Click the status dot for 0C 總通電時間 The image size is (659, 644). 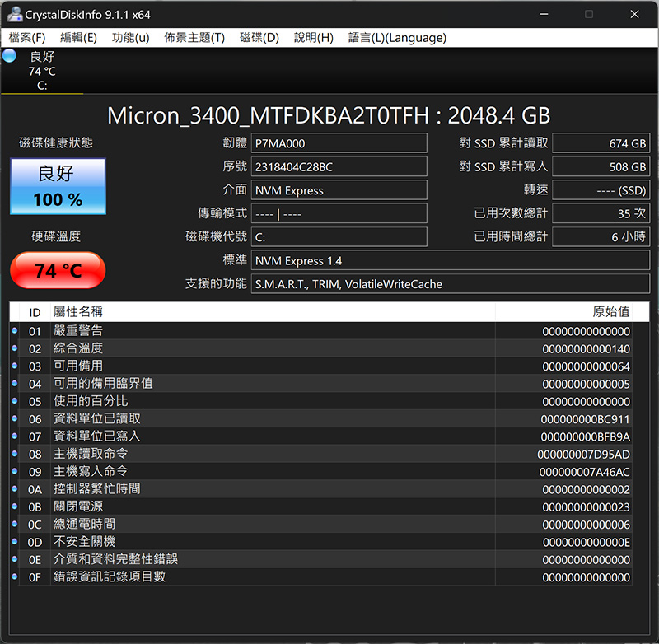(14, 524)
